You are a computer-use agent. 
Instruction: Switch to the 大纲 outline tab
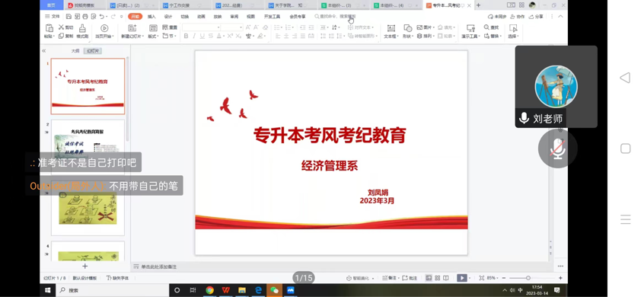(75, 51)
